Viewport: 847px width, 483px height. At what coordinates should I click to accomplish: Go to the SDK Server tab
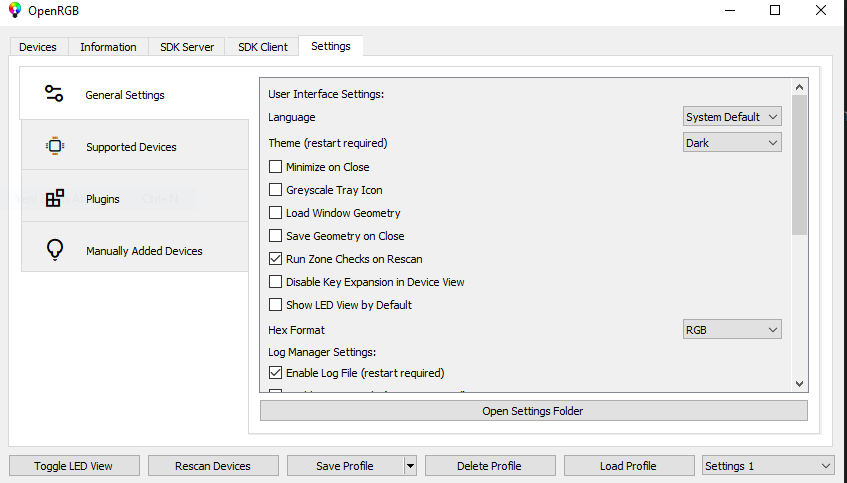187,47
